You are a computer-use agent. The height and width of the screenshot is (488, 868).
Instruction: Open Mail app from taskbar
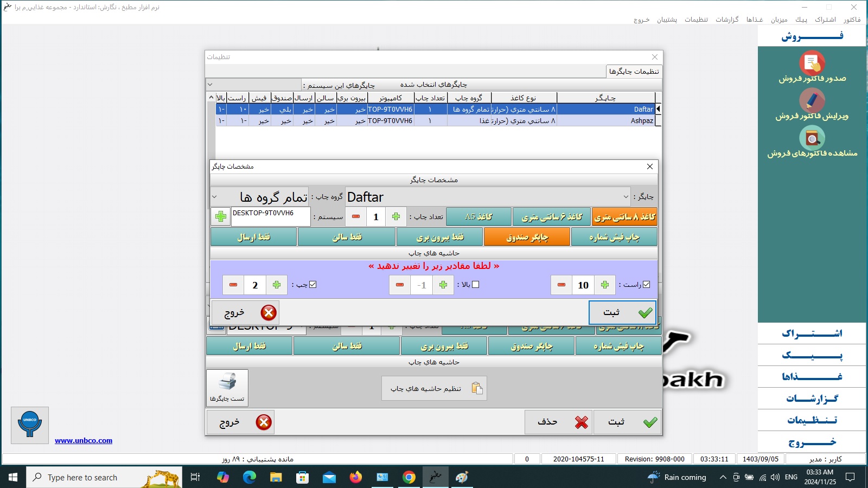tap(329, 477)
